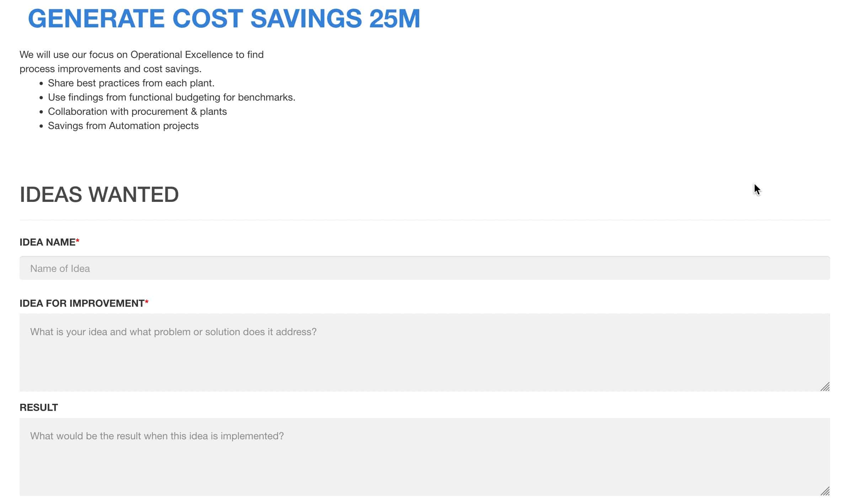Click the IDEA NAME field label
Viewport: 859px width, 504px height.
point(47,242)
